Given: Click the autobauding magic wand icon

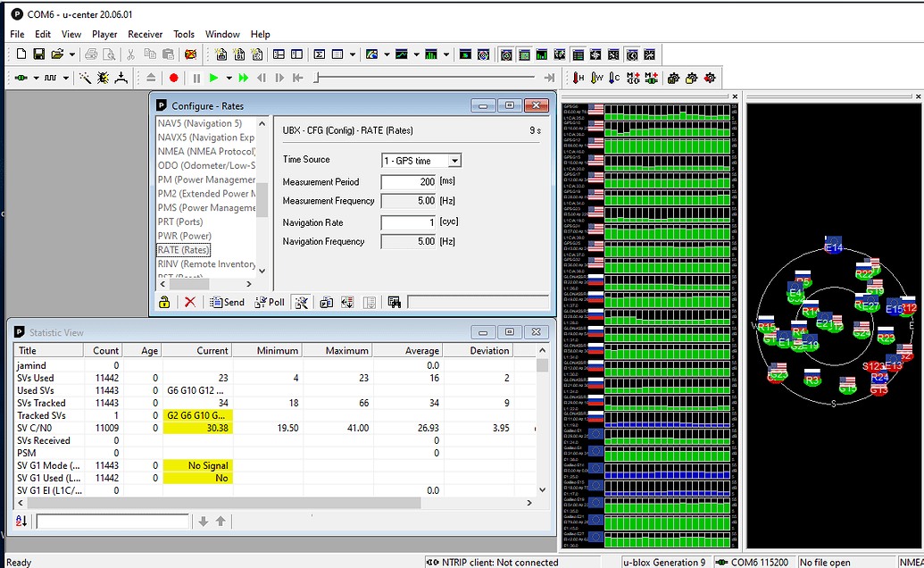Looking at the screenshot, I should pos(85,79).
